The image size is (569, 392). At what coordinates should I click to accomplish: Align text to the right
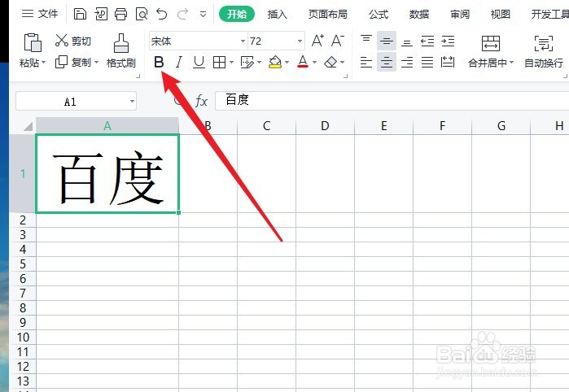(407, 62)
